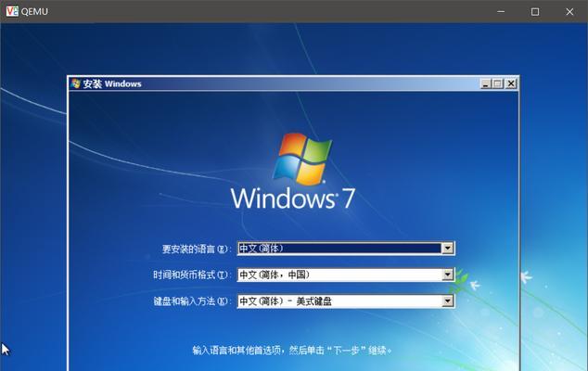Viewport: 588px width, 371px height.
Task: Select the 中文(简体) language field
Action: tap(346, 248)
